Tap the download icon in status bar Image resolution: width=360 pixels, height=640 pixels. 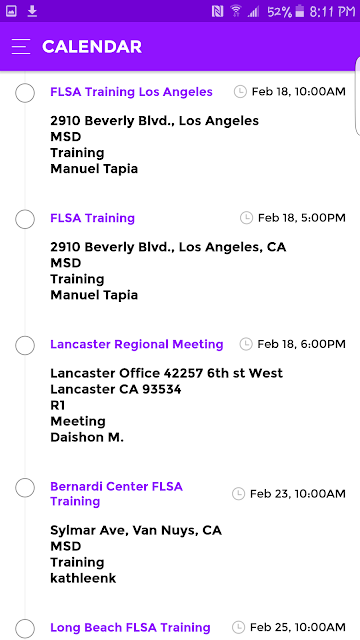point(32,11)
